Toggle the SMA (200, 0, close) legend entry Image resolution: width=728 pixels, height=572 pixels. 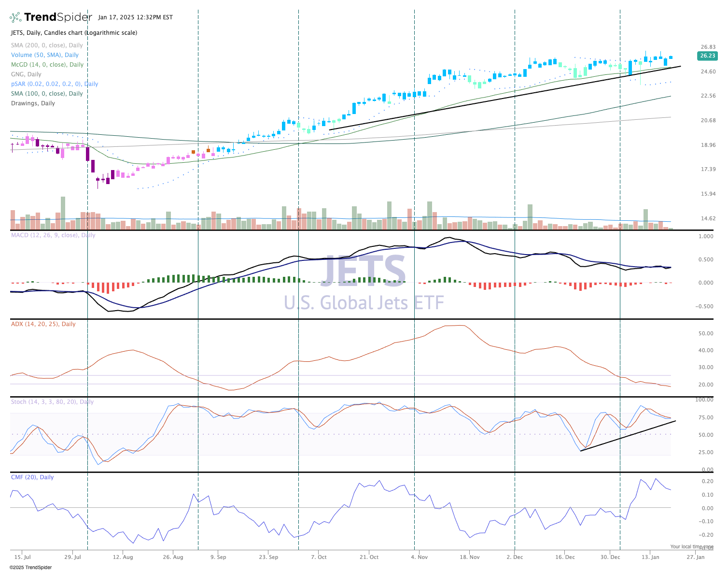pyautogui.click(x=47, y=45)
